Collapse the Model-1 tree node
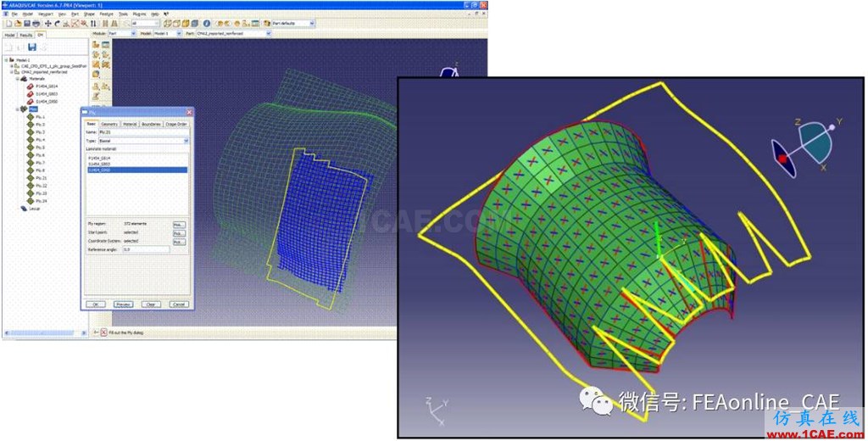The image size is (868, 441). click(x=7, y=60)
